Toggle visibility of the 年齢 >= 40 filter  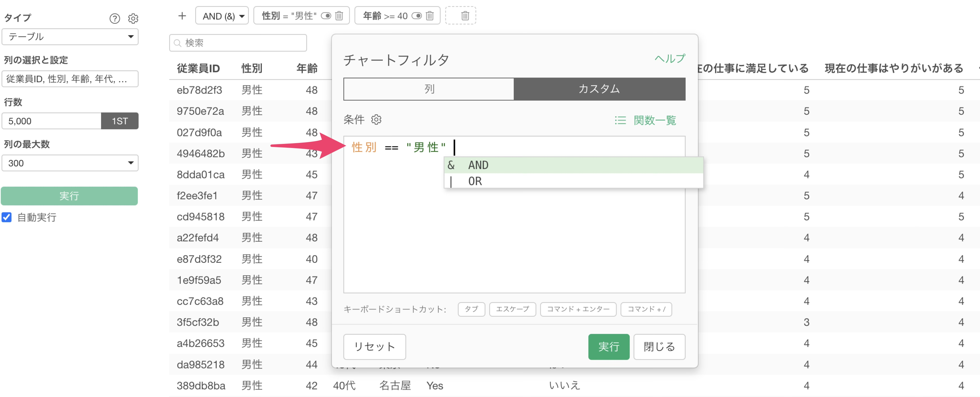[x=416, y=16]
